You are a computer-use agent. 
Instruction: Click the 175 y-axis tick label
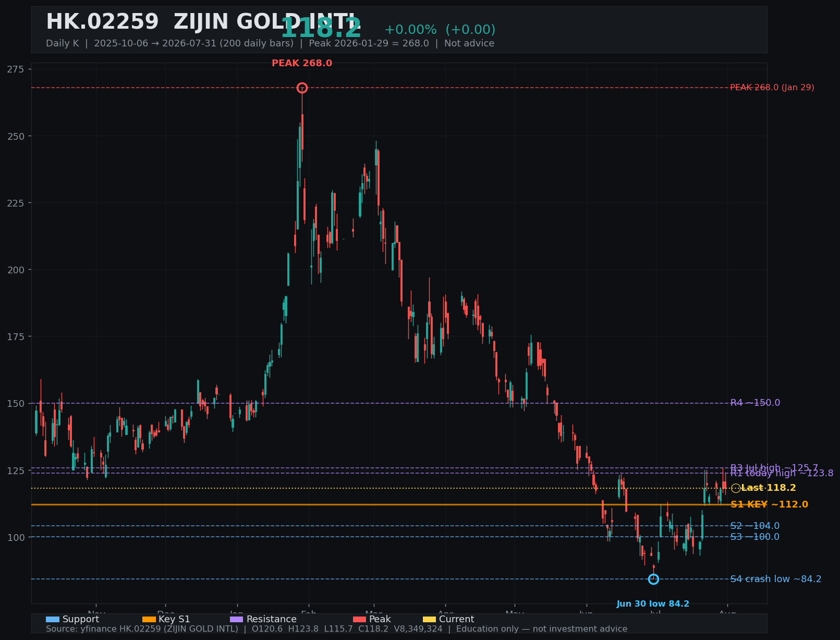pyautogui.click(x=17, y=337)
